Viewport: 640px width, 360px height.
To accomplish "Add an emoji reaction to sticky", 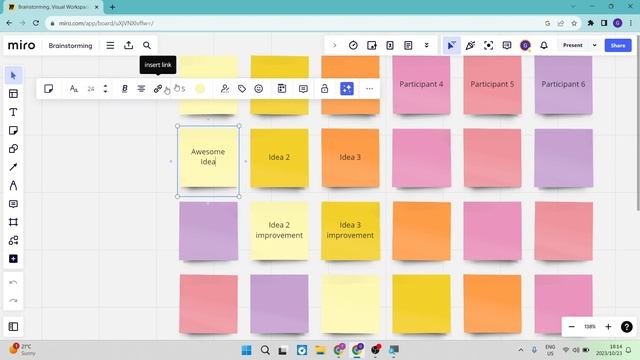I will [259, 89].
